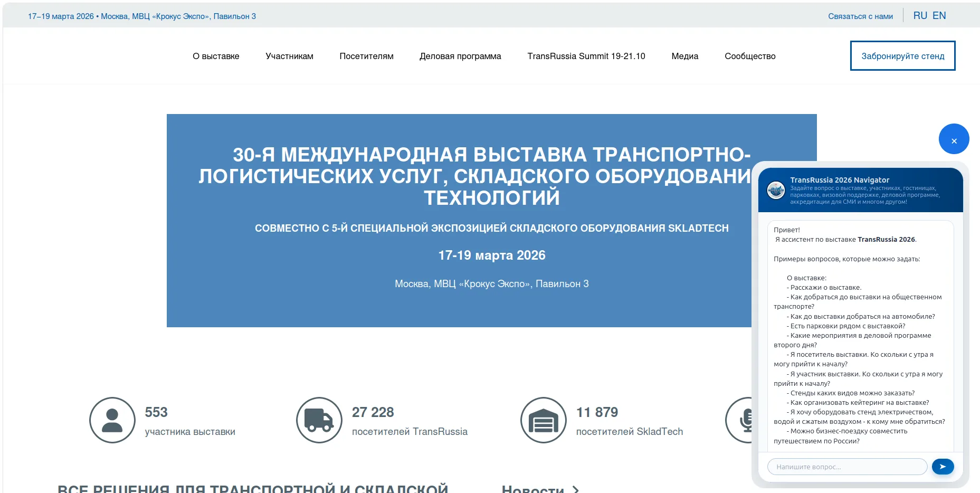Open the Сообщество menu
Screen dimensions: 980x493
[x=750, y=56]
